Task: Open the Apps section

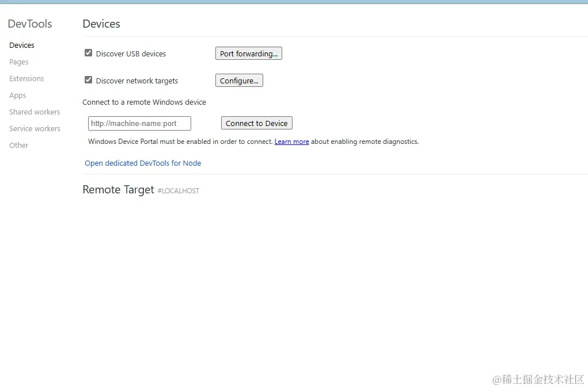Action: [x=18, y=95]
